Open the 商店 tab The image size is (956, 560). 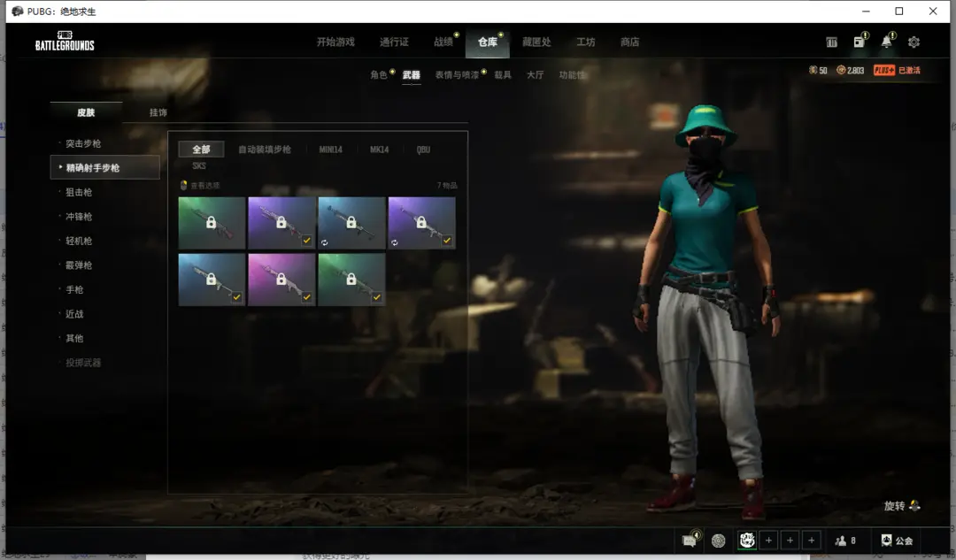click(x=630, y=42)
